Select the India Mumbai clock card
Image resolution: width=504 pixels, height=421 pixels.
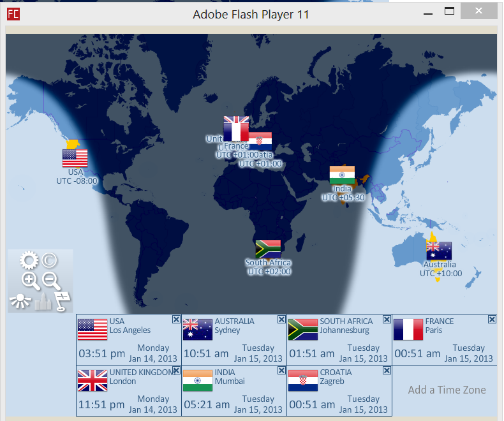coord(233,390)
